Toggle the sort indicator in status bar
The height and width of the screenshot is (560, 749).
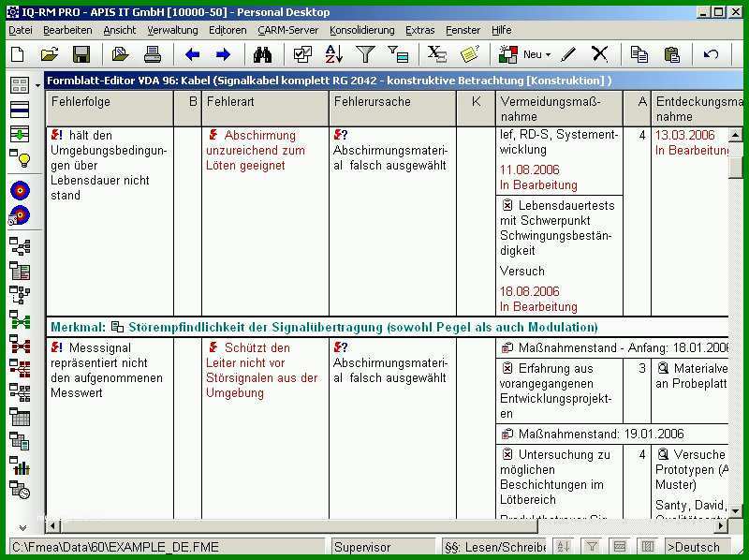(564, 546)
